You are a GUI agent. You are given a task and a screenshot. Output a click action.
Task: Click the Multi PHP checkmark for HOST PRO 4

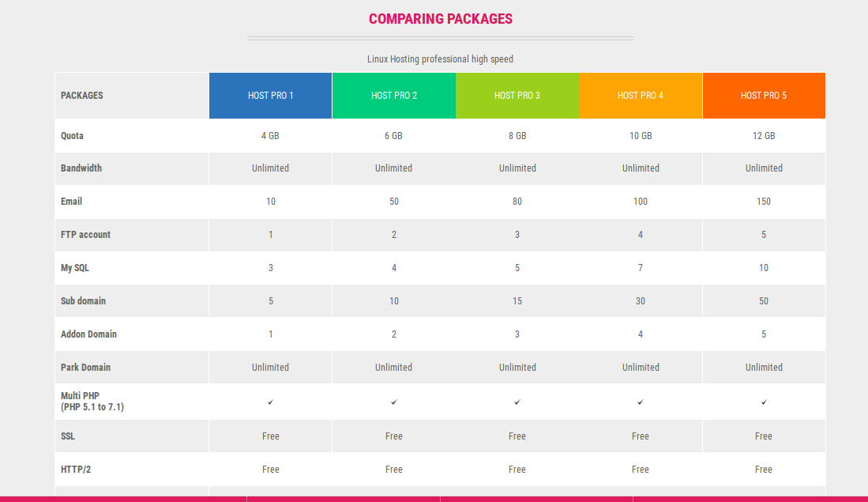click(641, 402)
